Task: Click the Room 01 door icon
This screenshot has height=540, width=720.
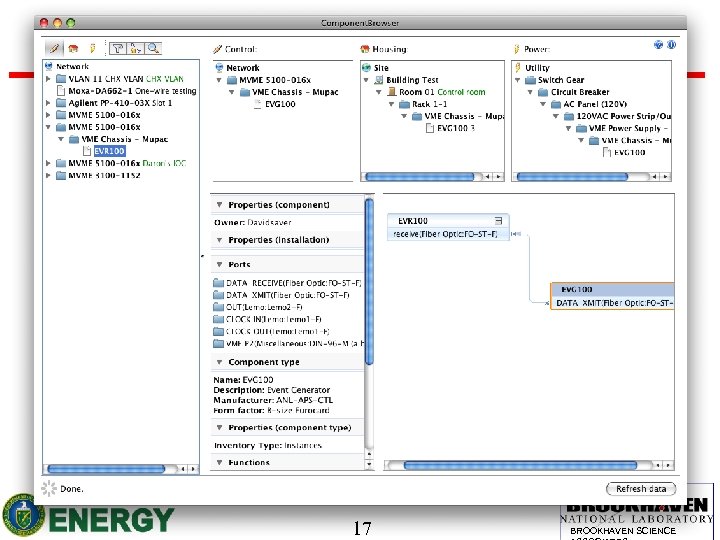Action: coord(392,92)
